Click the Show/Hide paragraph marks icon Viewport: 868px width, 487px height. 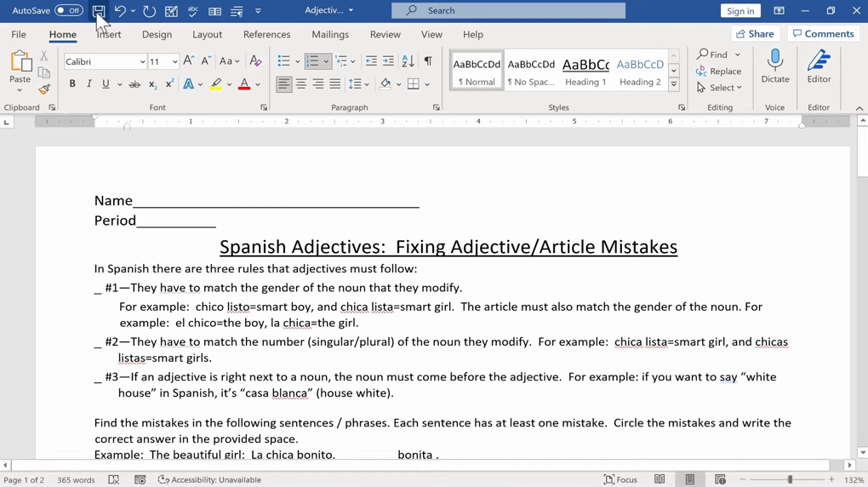pyautogui.click(x=428, y=61)
